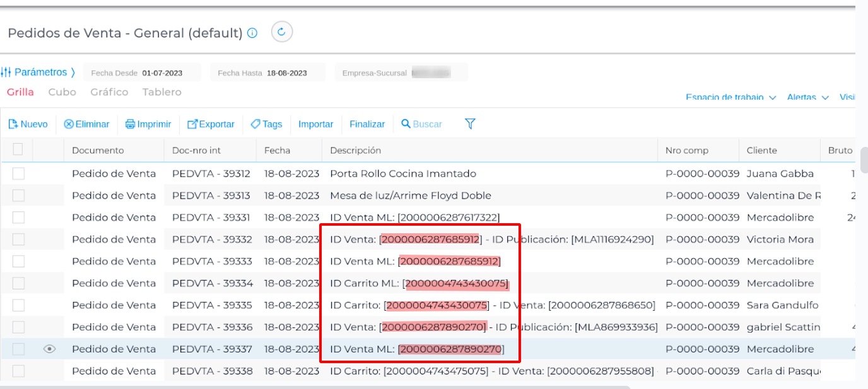This screenshot has width=868, height=389.
Task: Check the row PEDVTA - 39333 checkbox
Action: point(18,261)
